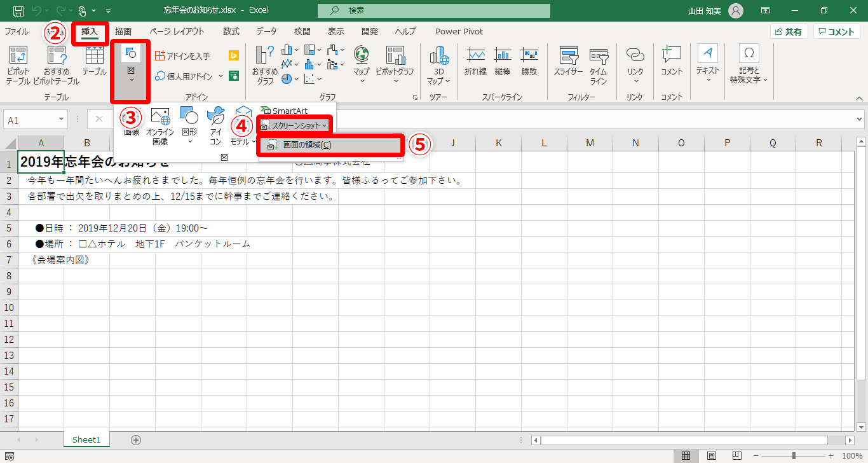Click into the 検索 search box
Image resolution: width=868 pixels, height=463 pixels.
click(434, 11)
